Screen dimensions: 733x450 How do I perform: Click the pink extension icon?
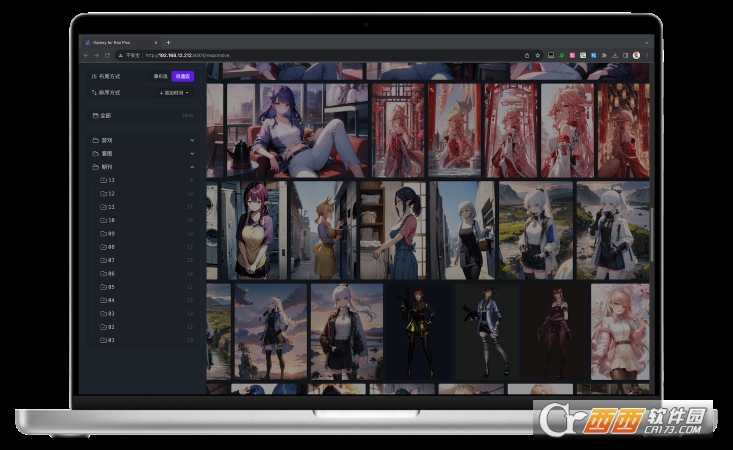click(572, 55)
